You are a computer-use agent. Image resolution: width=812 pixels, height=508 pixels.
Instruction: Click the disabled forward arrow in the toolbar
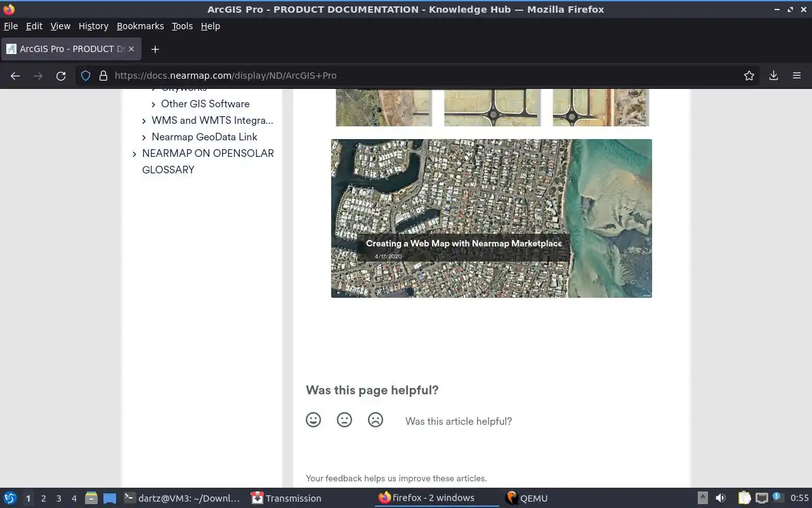38,76
